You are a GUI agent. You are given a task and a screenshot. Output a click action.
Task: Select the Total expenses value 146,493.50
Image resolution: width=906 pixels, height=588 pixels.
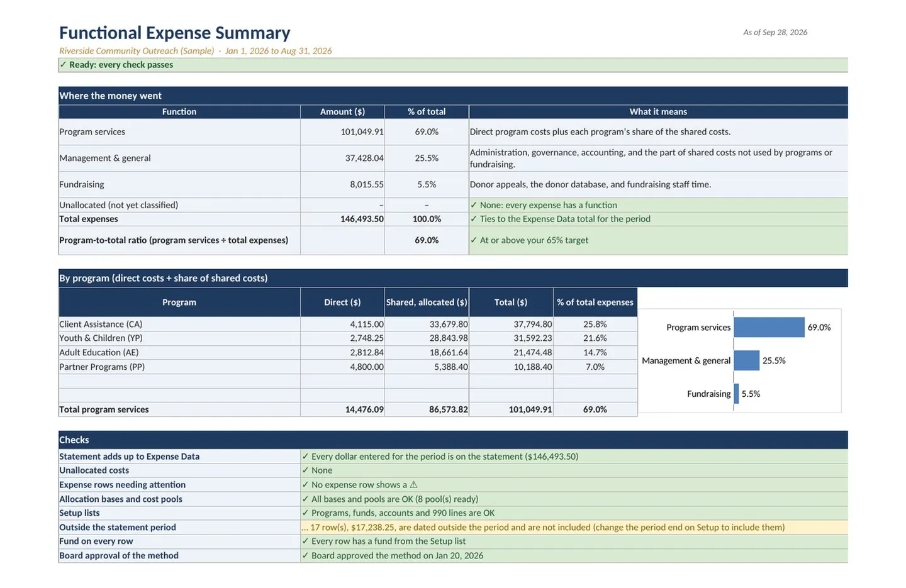point(362,219)
